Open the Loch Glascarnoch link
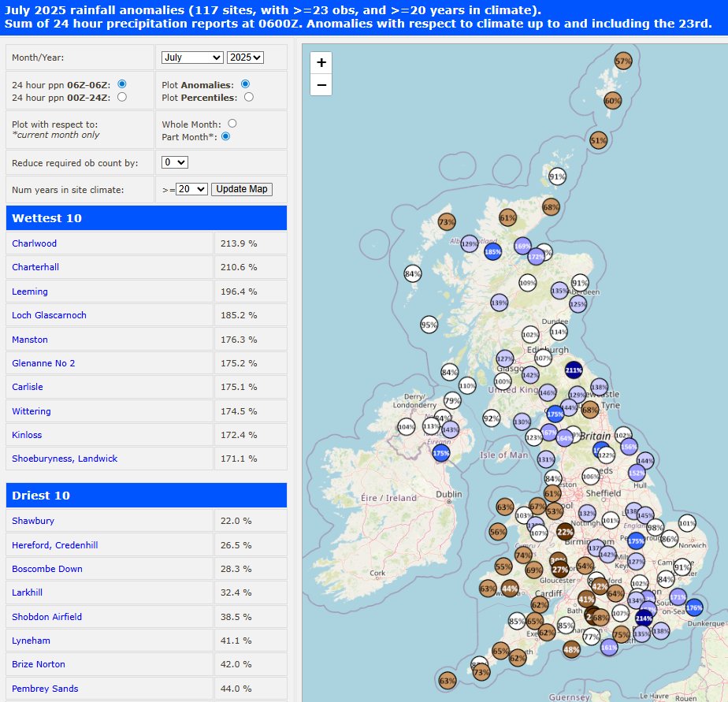The height and width of the screenshot is (702, 728). point(49,315)
